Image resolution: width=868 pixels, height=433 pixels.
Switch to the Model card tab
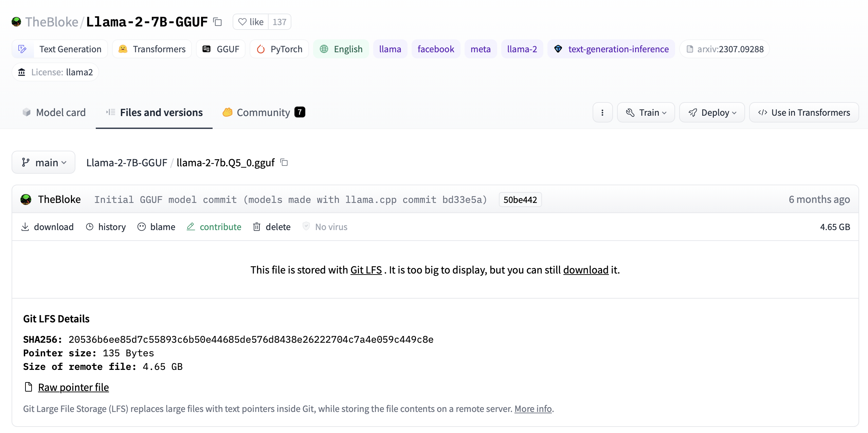pyautogui.click(x=54, y=112)
